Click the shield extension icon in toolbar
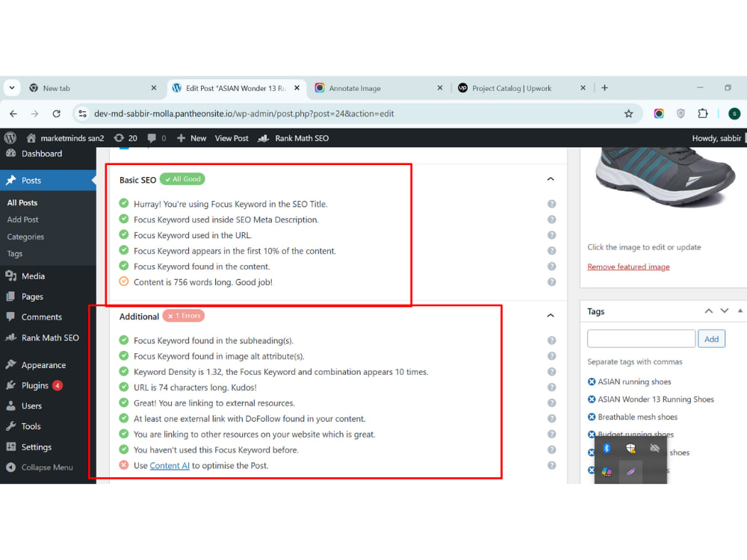Image resolution: width=747 pixels, height=560 pixels. point(681,113)
